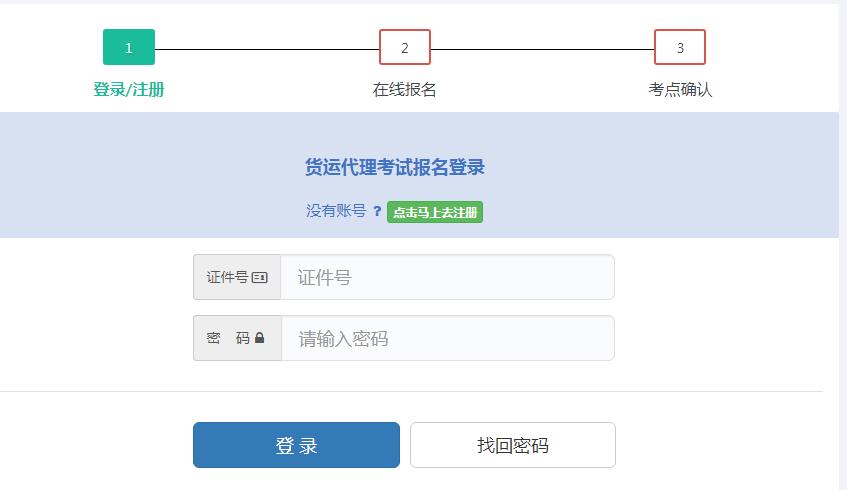Click the 货运代理考试报名登录 heading
The image size is (847, 490).
pos(395,167)
